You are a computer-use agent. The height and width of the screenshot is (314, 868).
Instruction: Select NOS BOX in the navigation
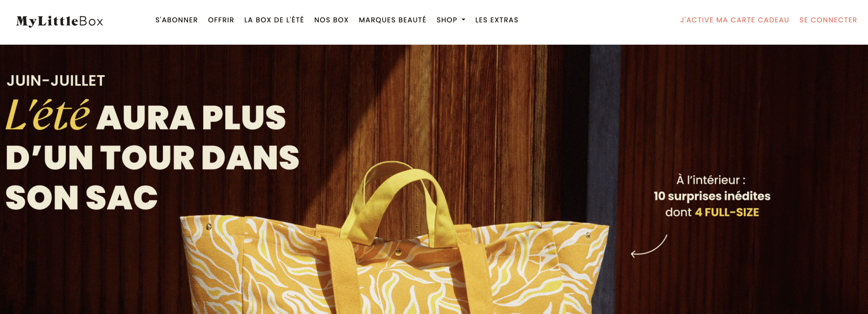pyautogui.click(x=331, y=20)
